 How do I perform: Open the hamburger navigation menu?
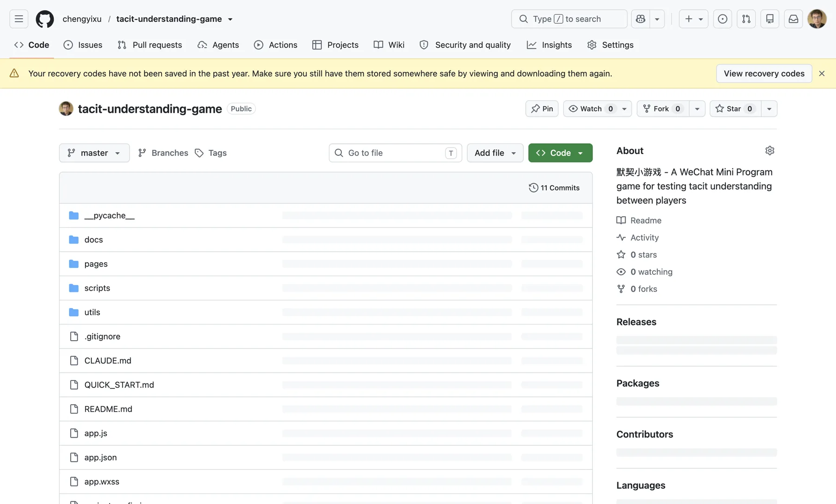coord(19,19)
